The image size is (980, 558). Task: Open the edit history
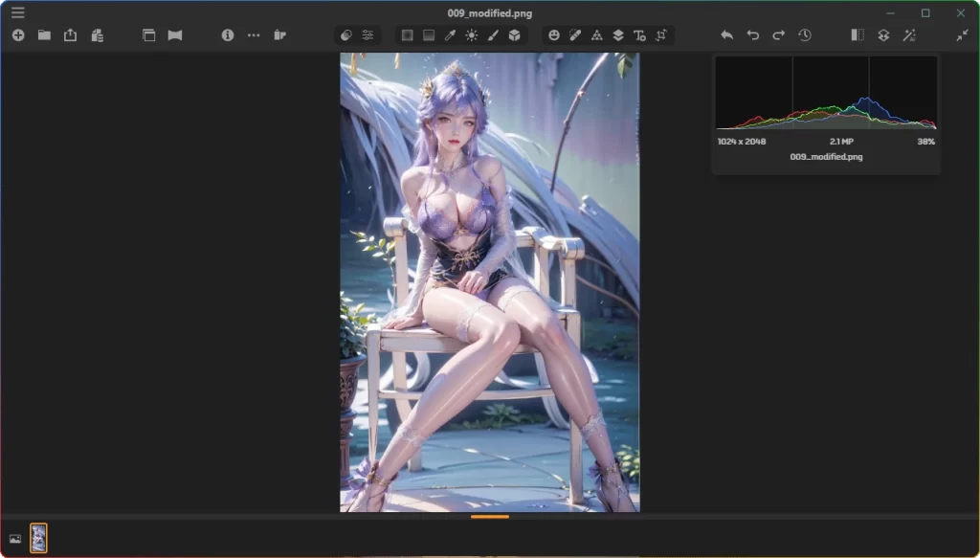pyautogui.click(x=806, y=35)
